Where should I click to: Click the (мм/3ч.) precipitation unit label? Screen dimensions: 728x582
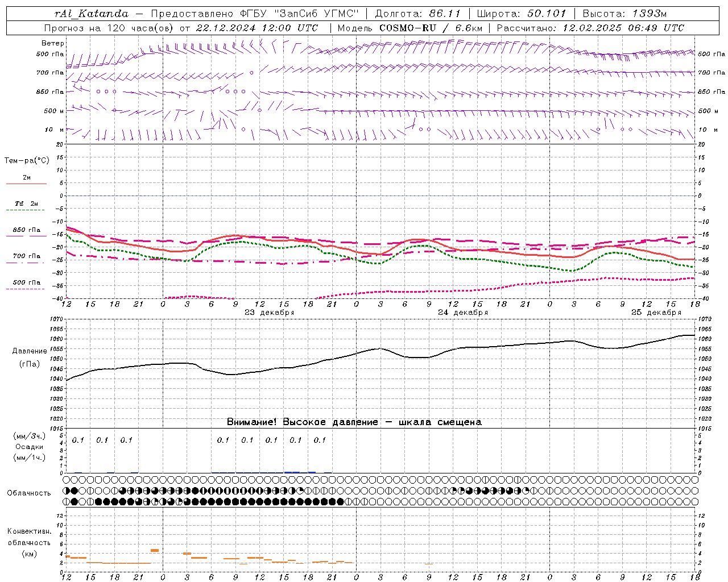(x=29, y=436)
